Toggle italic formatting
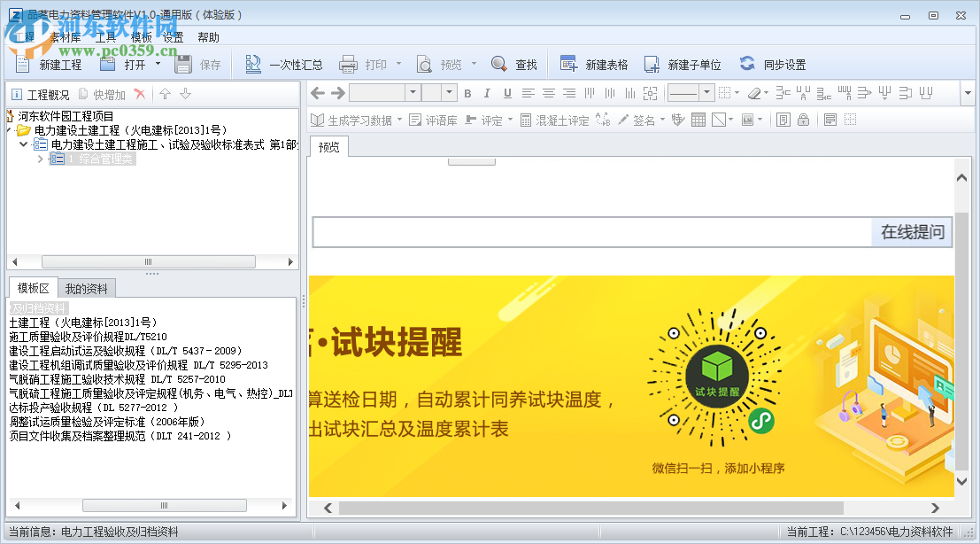The height and width of the screenshot is (544, 980). [x=486, y=93]
